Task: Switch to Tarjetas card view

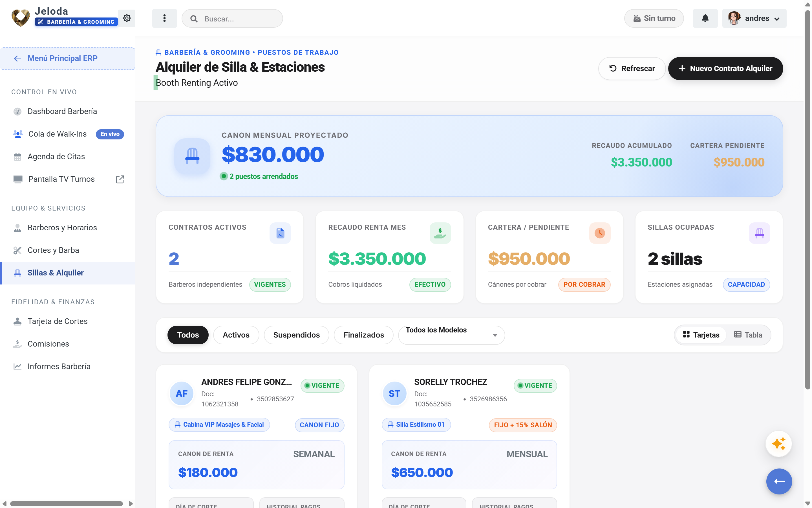Action: [x=701, y=335]
